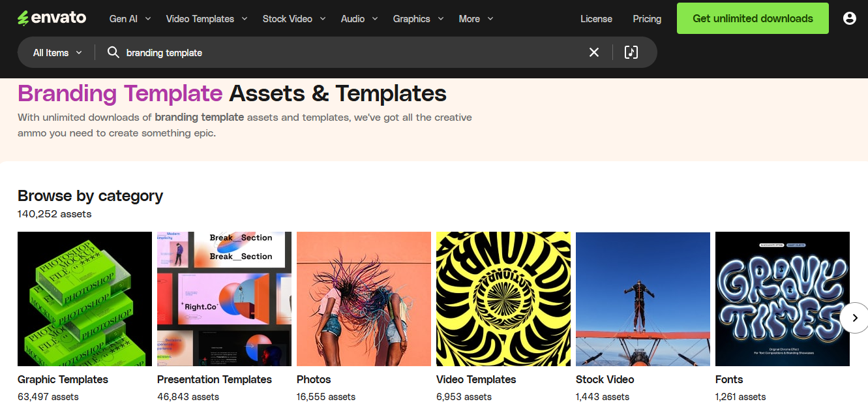Click the magnifying glass search icon
Image resolution: width=868 pixels, height=406 pixels.
tap(113, 52)
